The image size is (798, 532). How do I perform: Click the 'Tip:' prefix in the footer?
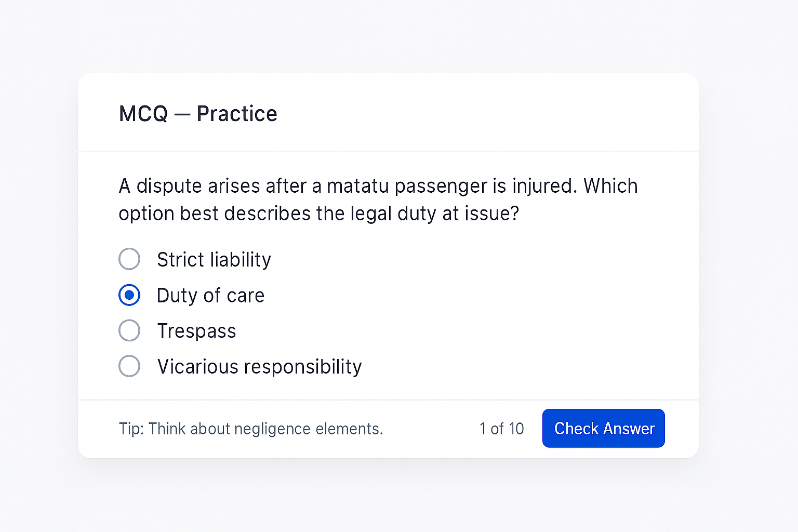tap(131, 429)
